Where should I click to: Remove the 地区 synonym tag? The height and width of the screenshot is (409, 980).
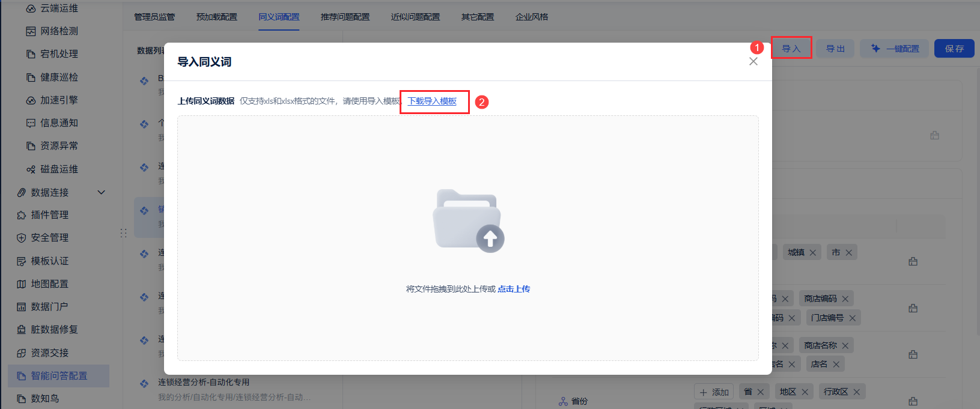point(805,392)
